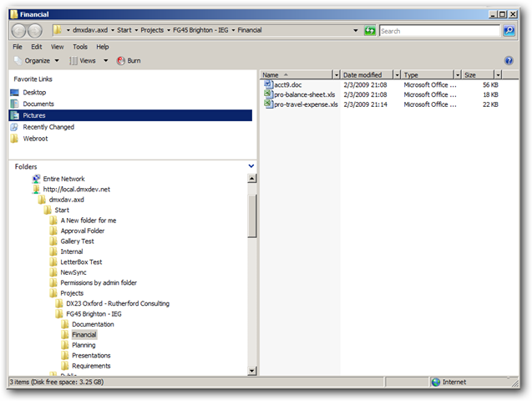Click the folder tree scrollbar down arrow

point(251,371)
